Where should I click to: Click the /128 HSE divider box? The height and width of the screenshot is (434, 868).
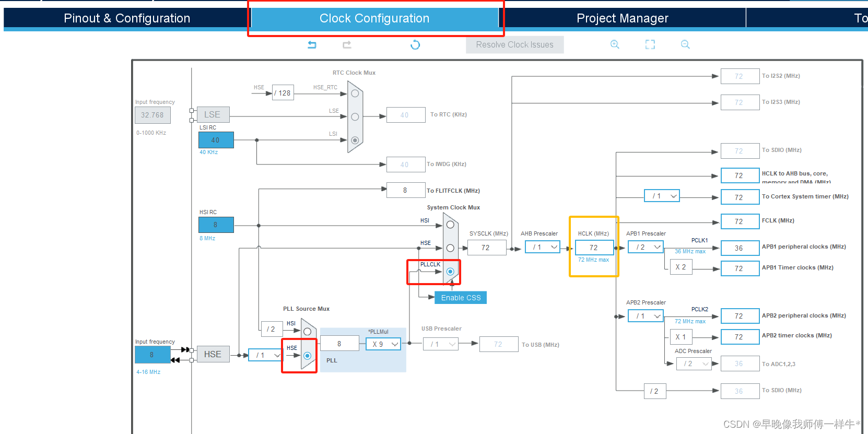click(283, 93)
